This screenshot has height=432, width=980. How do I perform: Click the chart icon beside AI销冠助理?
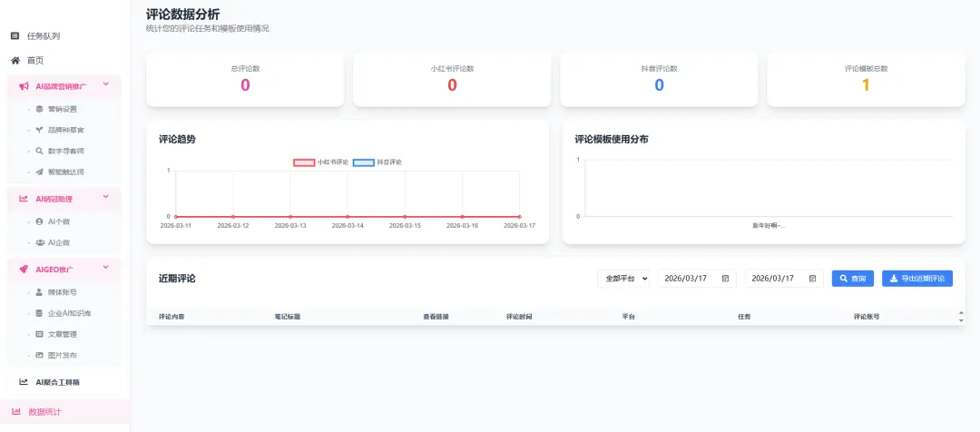(24, 199)
